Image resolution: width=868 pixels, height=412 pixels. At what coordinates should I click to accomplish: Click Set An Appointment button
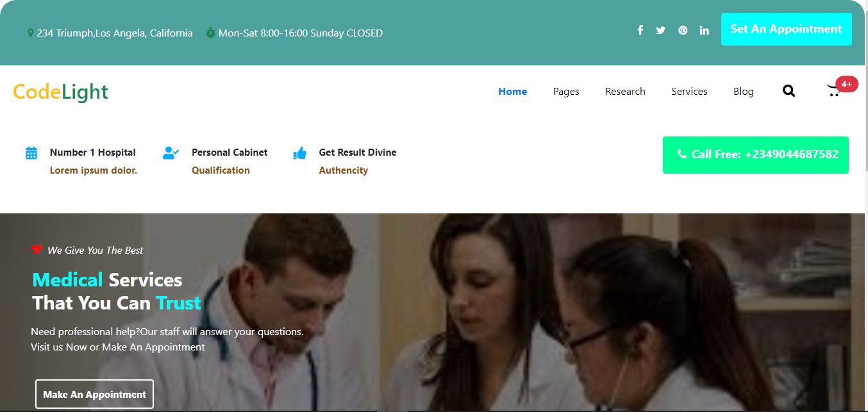pyautogui.click(x=786, y=29)
